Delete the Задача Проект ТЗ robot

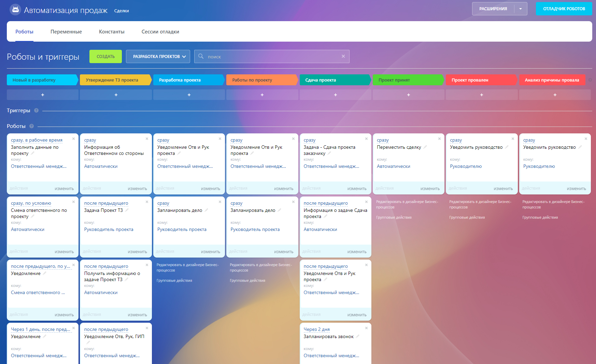pyautogui.click(x=147, y=202)
